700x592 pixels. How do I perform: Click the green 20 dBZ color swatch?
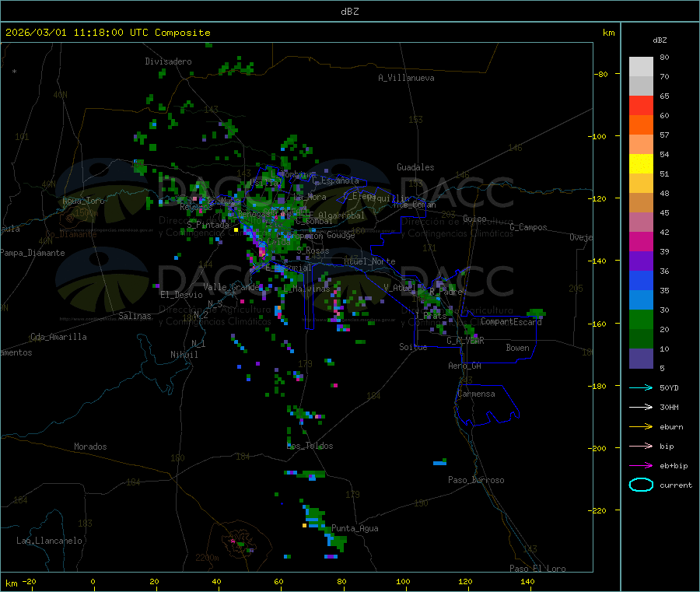[x=641, y=319]
